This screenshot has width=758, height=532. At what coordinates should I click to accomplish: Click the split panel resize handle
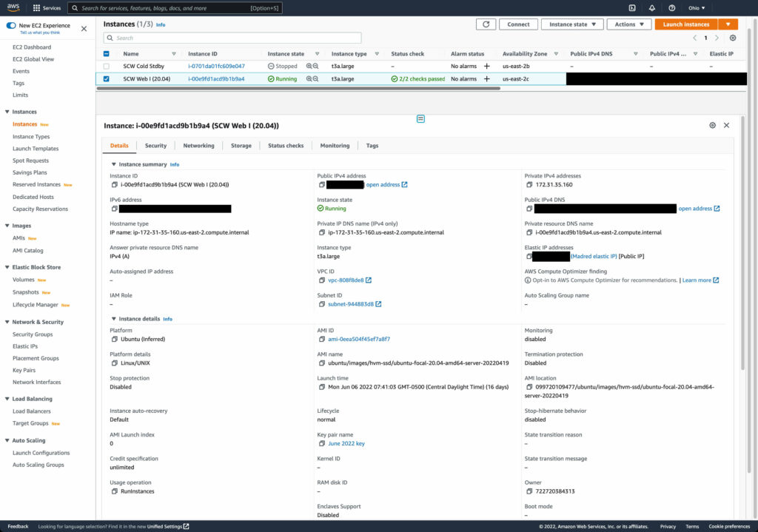click(x=420, y=119)
